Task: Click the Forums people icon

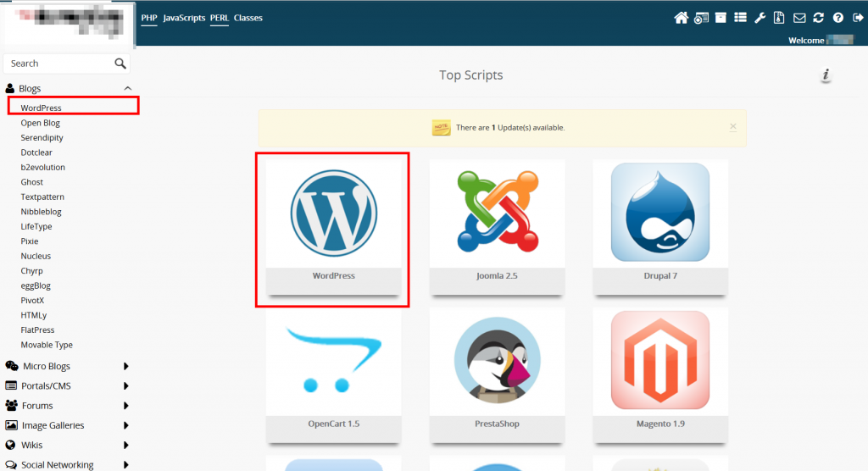Action: coord(11,406)
